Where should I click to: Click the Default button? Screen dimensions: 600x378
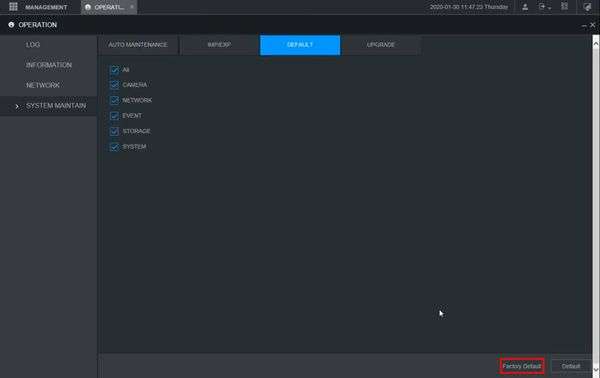(571, 366)
